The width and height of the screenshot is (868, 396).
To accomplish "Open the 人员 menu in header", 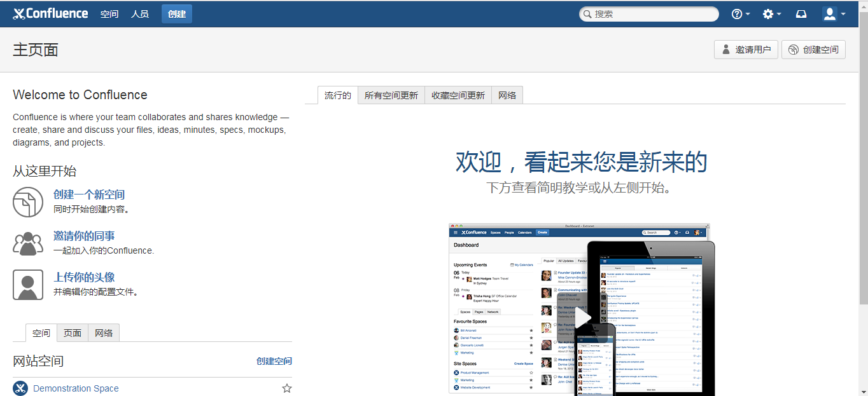I will pos(140,14).
